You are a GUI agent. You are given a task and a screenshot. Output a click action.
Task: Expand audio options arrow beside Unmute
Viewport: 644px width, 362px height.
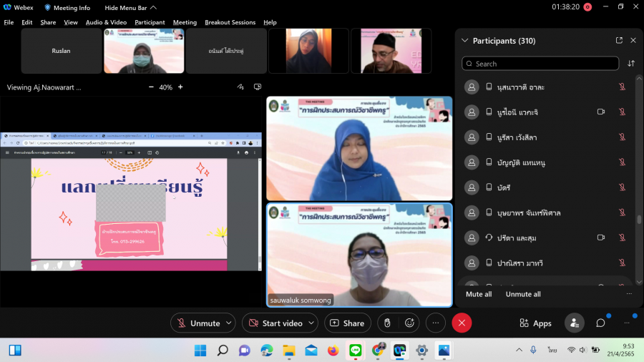229,323
